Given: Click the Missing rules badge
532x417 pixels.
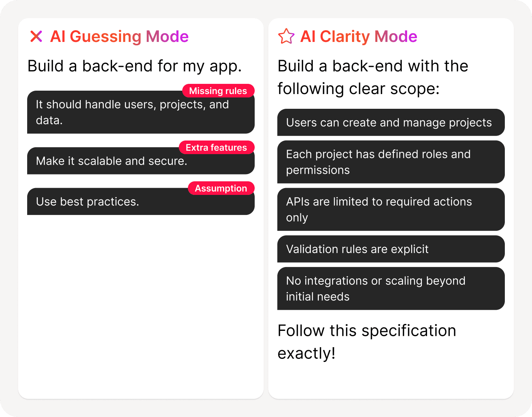Looking at the screenshot, I should pos(218,91).
